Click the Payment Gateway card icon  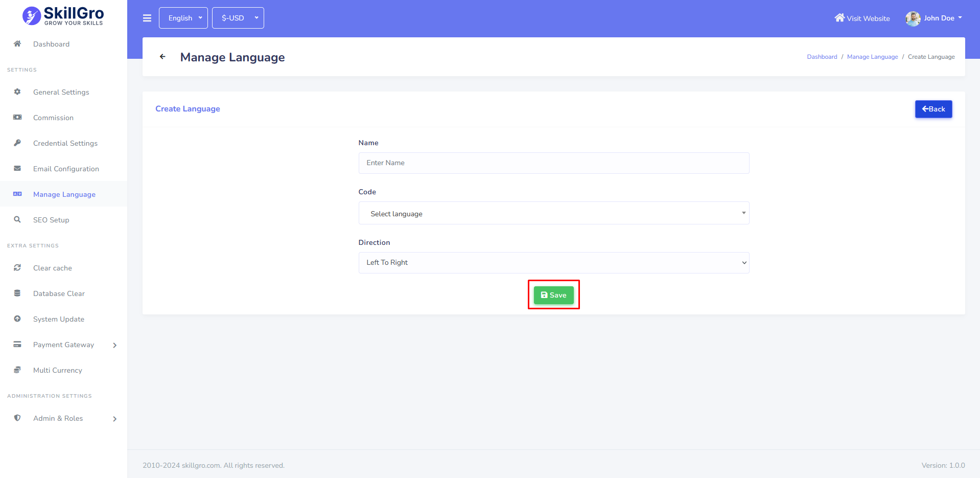pos(17,344)
